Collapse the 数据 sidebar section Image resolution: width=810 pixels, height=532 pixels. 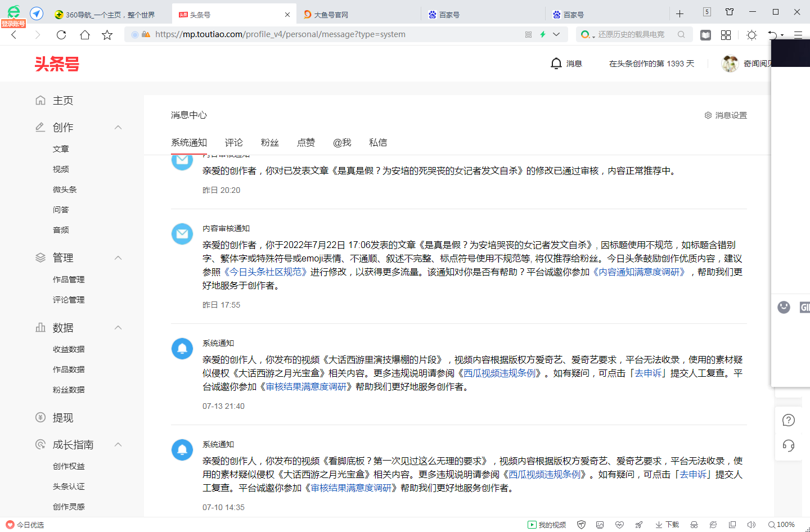[118, 328]
